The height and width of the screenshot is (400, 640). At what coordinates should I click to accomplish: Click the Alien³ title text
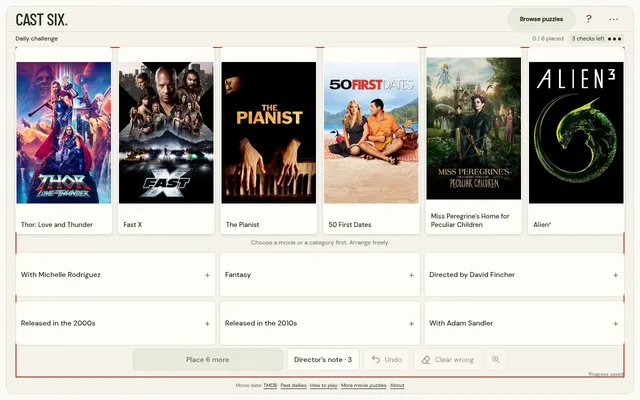(x=542, y=224)
